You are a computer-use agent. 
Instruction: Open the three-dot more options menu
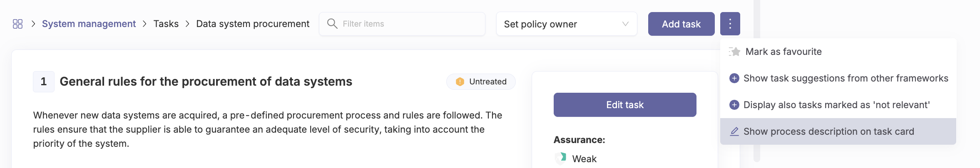[730, 24]
